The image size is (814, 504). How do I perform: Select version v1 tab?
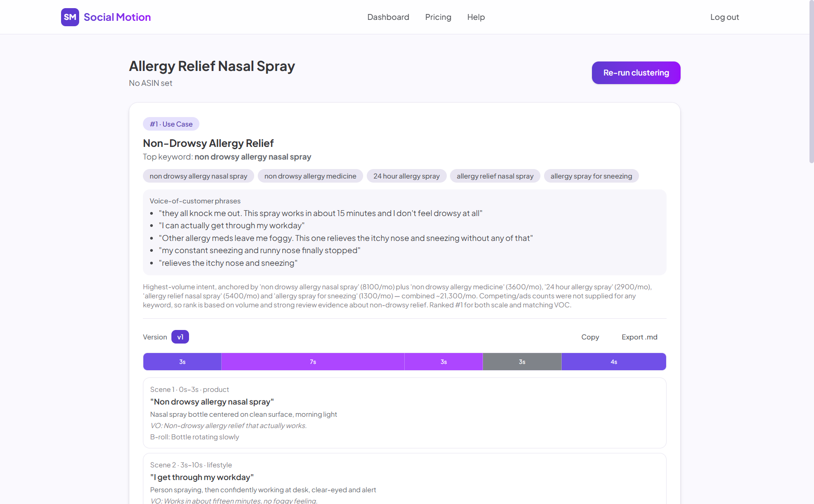(x=180, y=337)
